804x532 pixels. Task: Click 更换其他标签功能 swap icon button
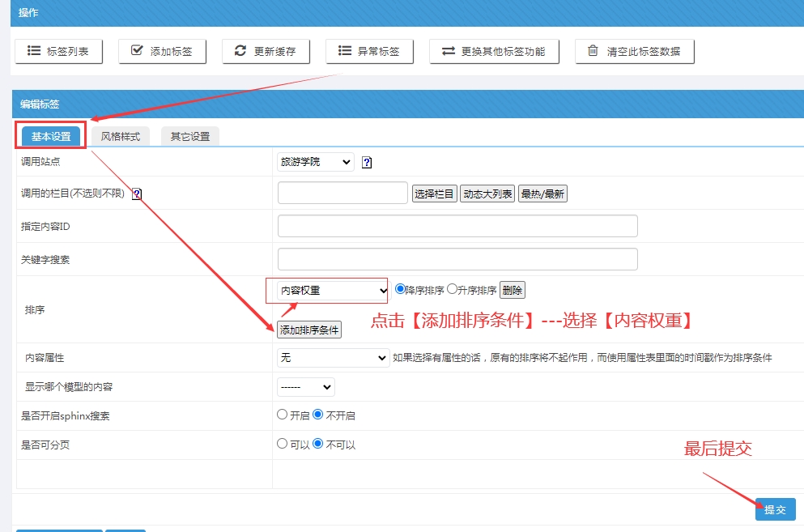point(493,51)
